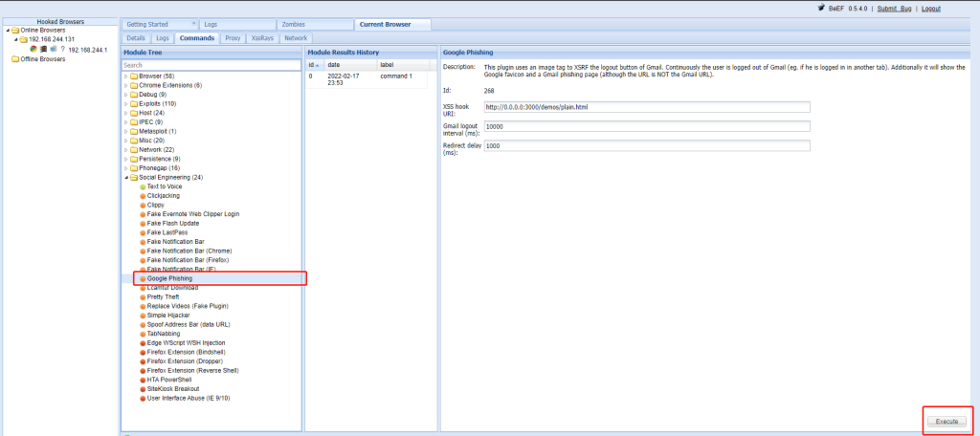This screenshot has height=436, width=980.
Task: Open the Details sub-tab
Action: pos(136,38)
